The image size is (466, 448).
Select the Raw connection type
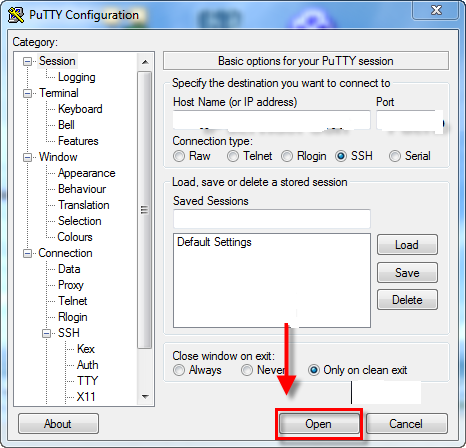[179, 156]
